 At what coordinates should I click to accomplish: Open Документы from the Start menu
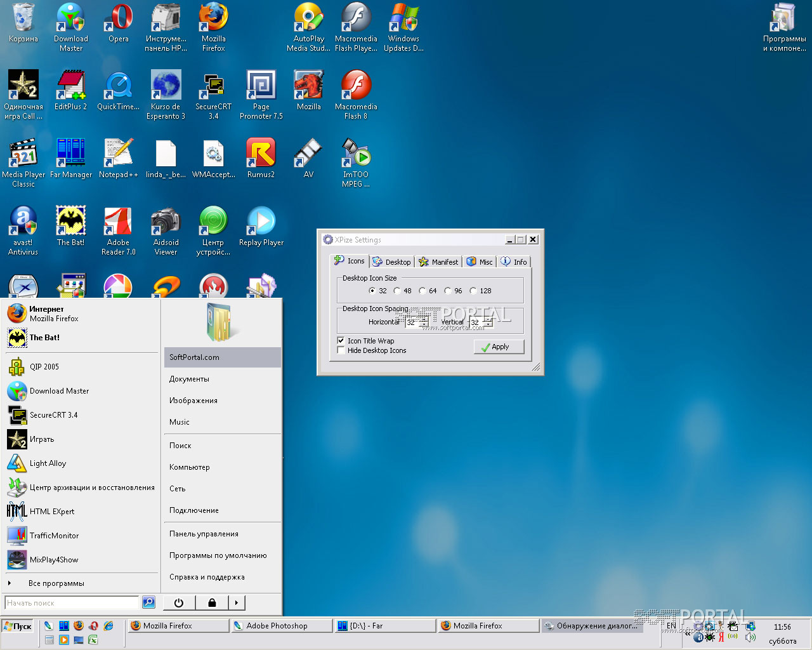point(223,379)
